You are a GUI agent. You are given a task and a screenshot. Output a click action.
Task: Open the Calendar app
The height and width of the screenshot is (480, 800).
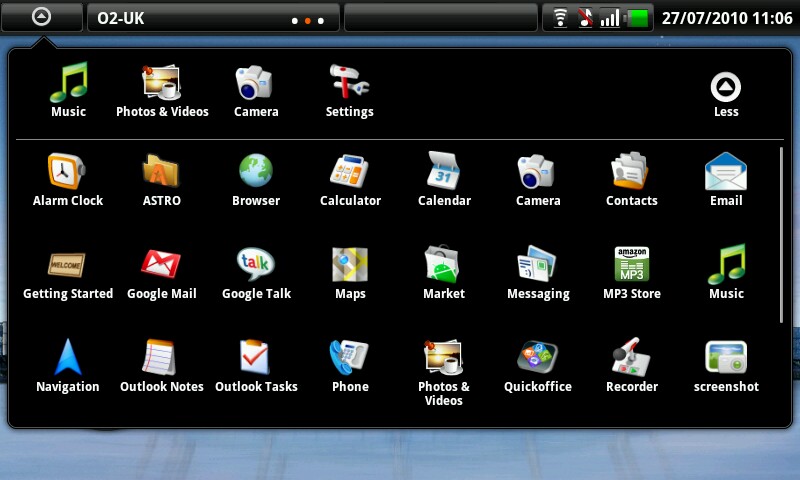click(444, 180)
